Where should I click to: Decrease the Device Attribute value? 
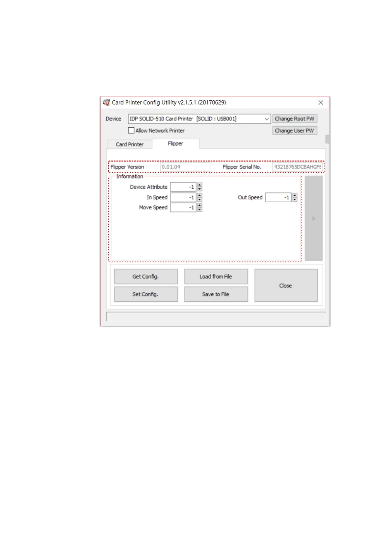(x=199, y=189)
